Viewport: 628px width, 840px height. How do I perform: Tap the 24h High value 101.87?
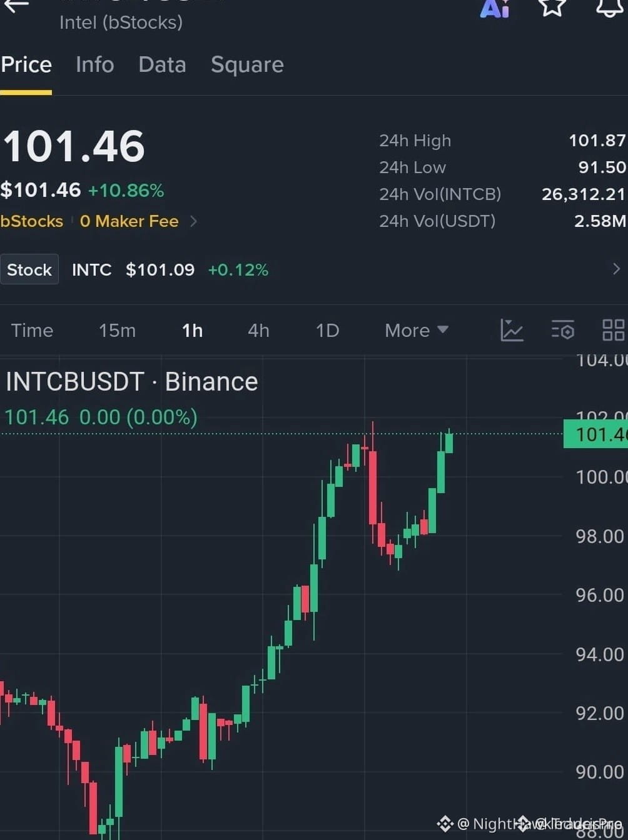597,141
